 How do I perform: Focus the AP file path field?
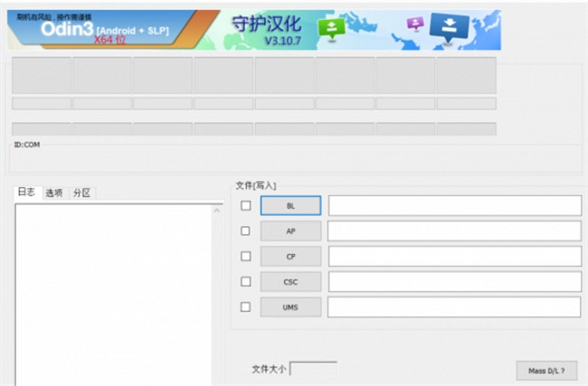tap(454, 231)
